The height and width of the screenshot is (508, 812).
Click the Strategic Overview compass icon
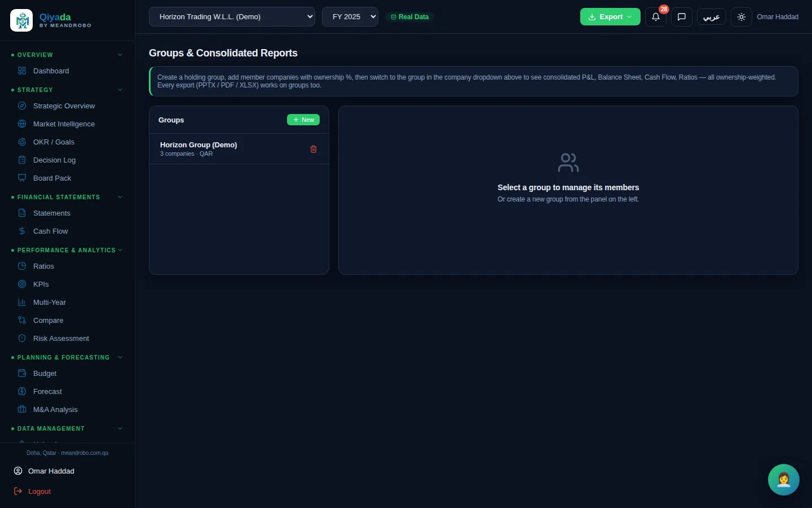coord(22,106)
